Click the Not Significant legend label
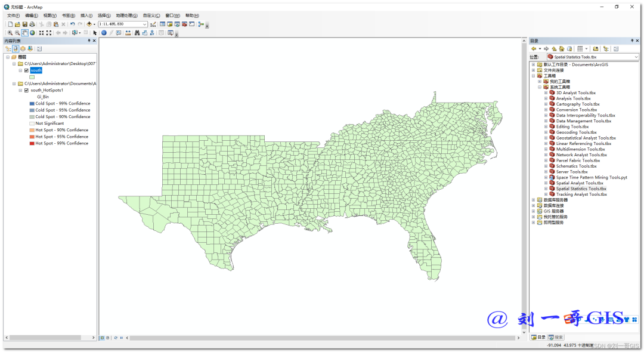644x352 pixels. point(49,123)
